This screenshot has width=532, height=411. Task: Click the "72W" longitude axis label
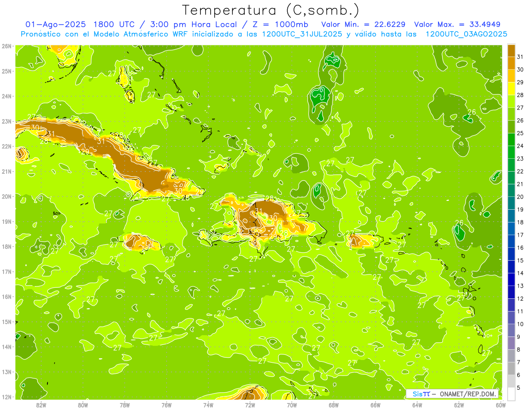coord(250,405)
